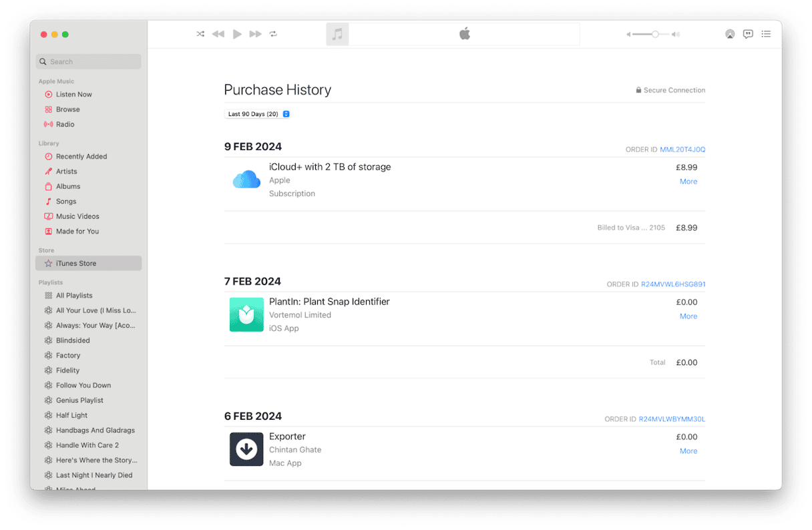Toggle shuffle playback
Screen dimensions: 812x530
coord(200,34)
